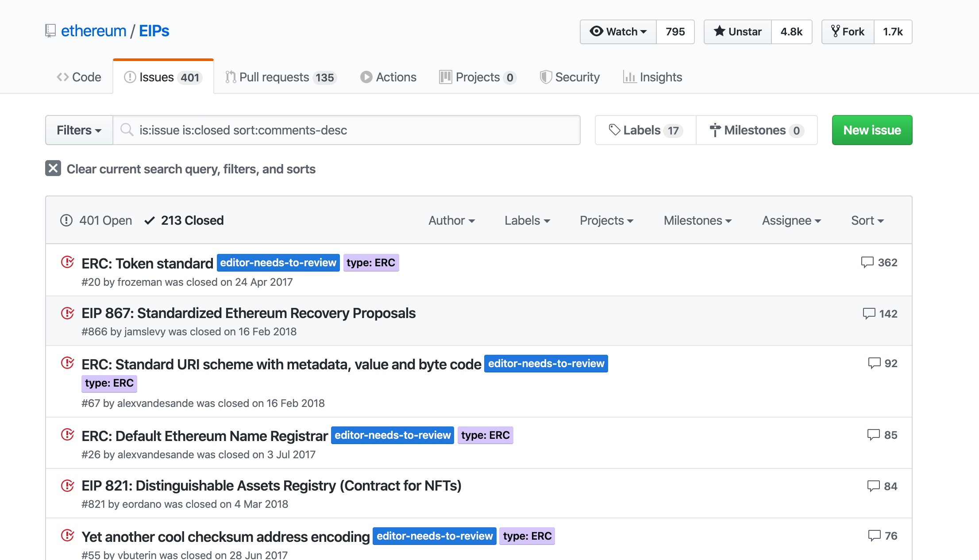The width and height of the screenshot is (979, 560).
Task: Click type: ERC label on ERC: Token standard
Action: [371, 263]
